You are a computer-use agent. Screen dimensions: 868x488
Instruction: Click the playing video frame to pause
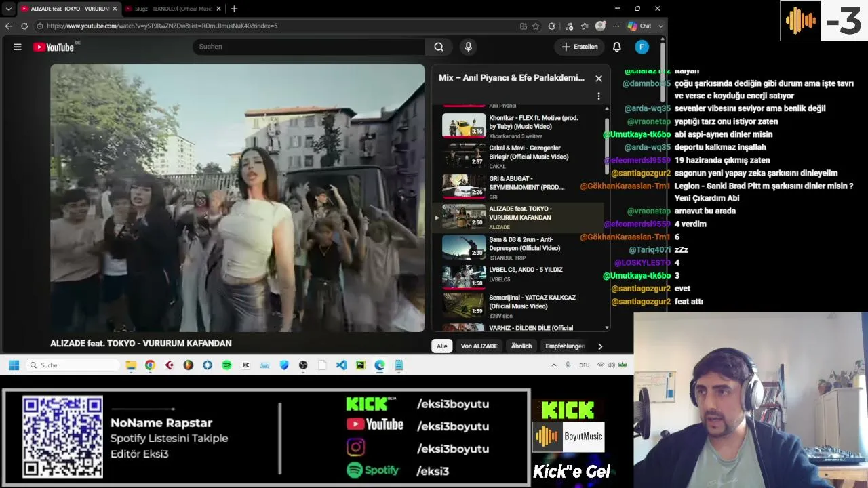(x=237, y=198)
